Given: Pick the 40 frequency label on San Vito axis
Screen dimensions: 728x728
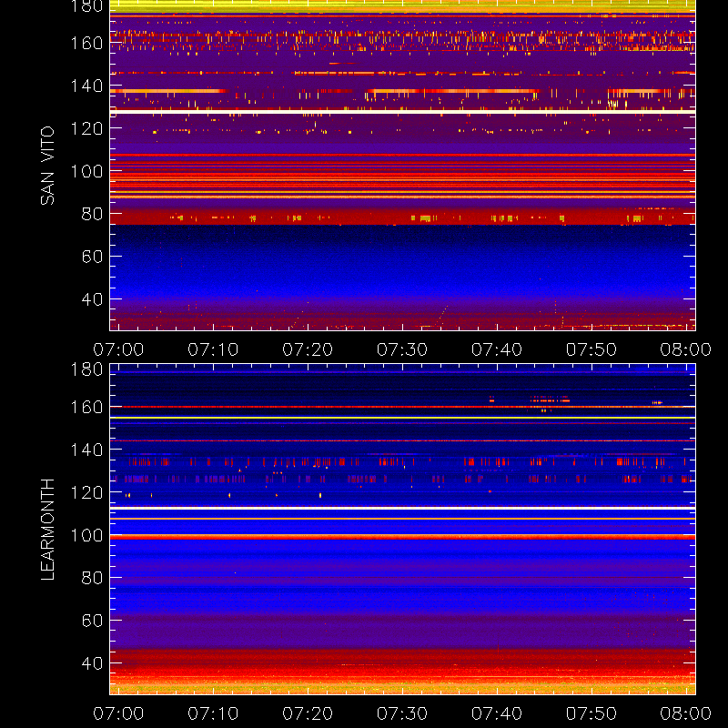Looking at the screenshot, I should (92, 299).
